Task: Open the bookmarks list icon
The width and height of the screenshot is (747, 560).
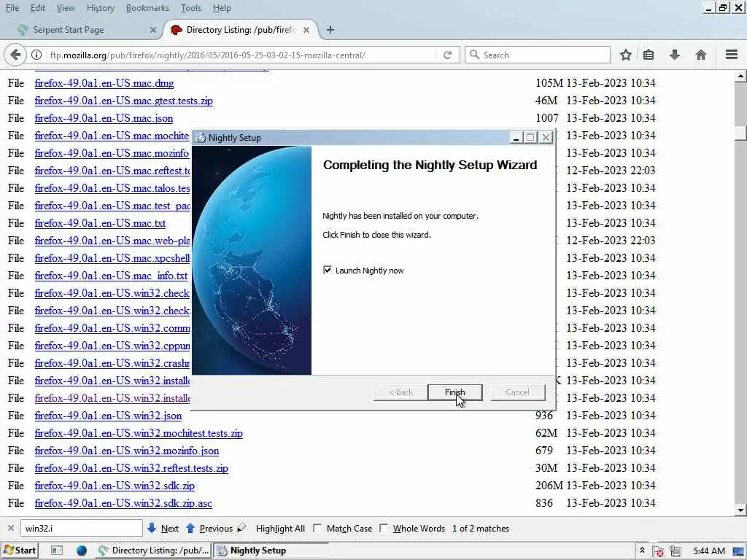Action: [x=649, y=55]
